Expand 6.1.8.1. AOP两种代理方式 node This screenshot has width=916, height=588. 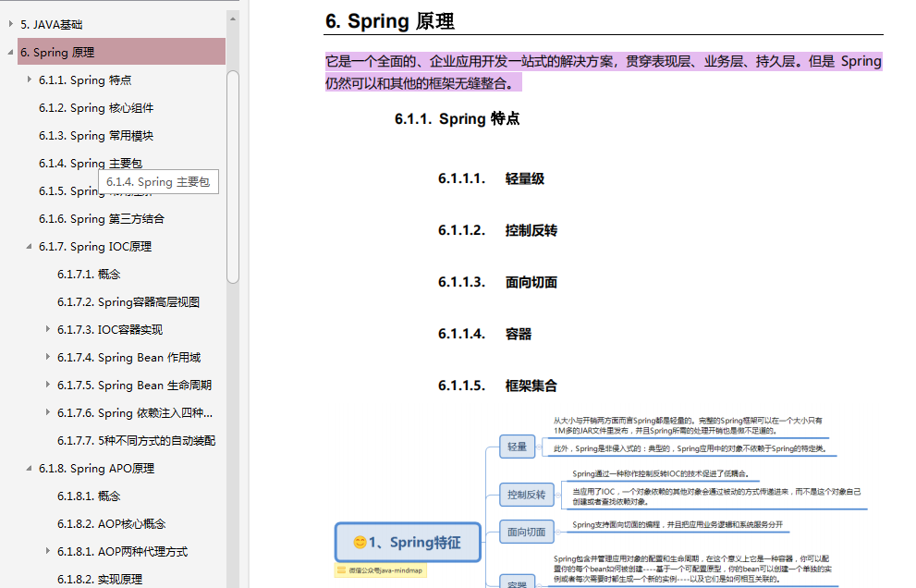pyautogui.click(x=48, y=551)
